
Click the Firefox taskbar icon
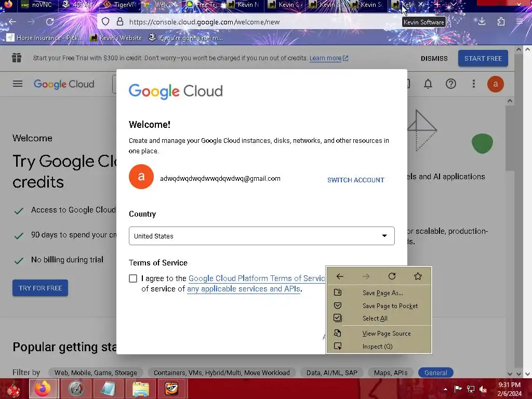pyautogui.click(x=44, y=389)
